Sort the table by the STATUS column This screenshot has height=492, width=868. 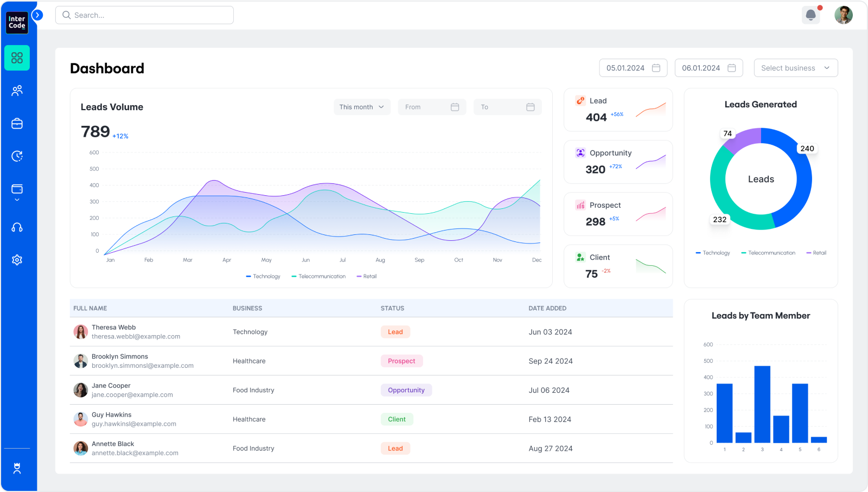point(392,308)
